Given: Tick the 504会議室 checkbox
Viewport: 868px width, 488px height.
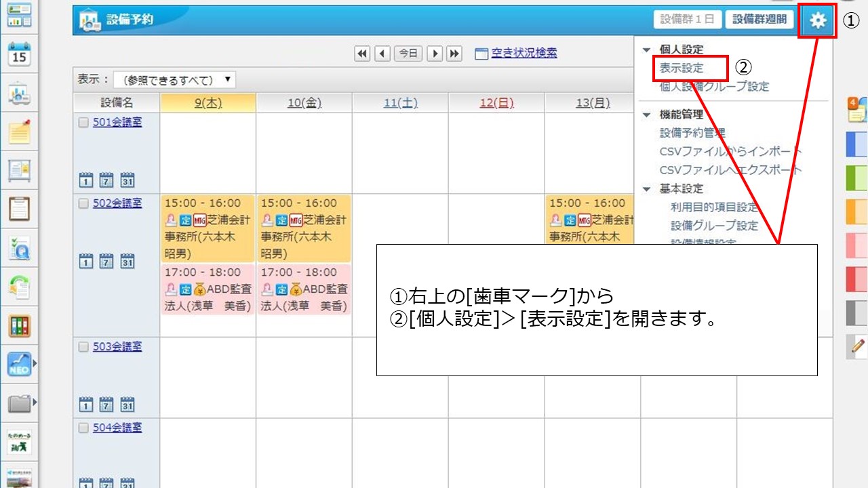Looking at the screenshot, I should coord(83,428).
